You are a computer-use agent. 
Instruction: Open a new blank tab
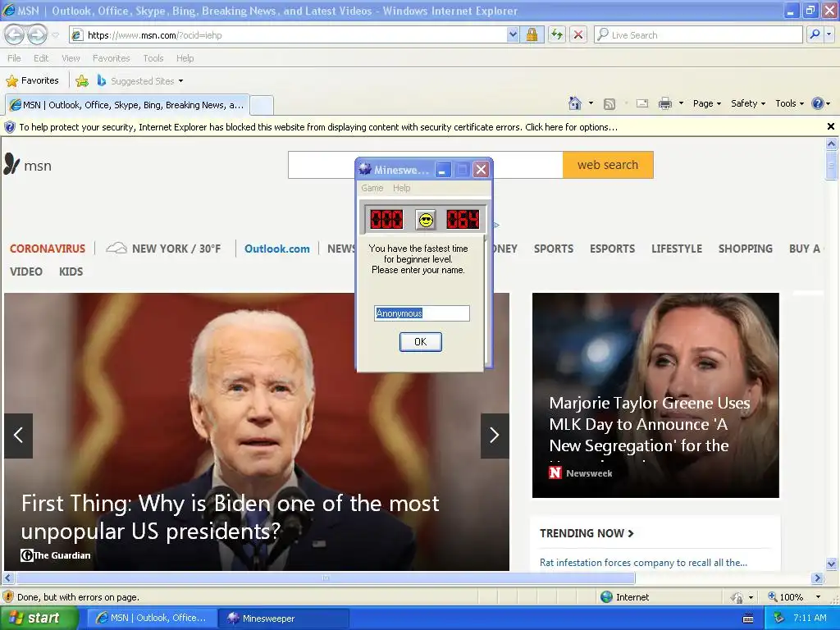(x=262, y=105)
